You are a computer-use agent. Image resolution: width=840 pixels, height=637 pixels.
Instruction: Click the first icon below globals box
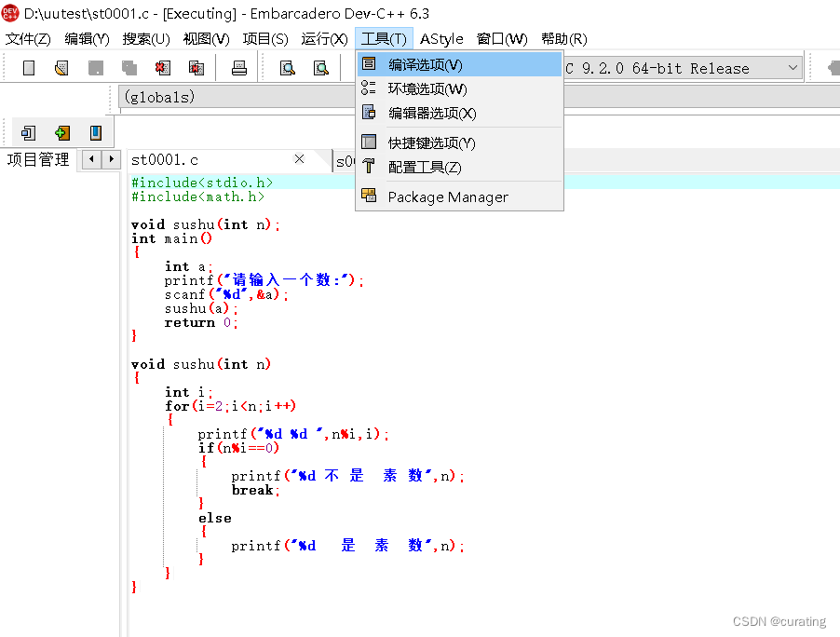(x=28, y=133)
